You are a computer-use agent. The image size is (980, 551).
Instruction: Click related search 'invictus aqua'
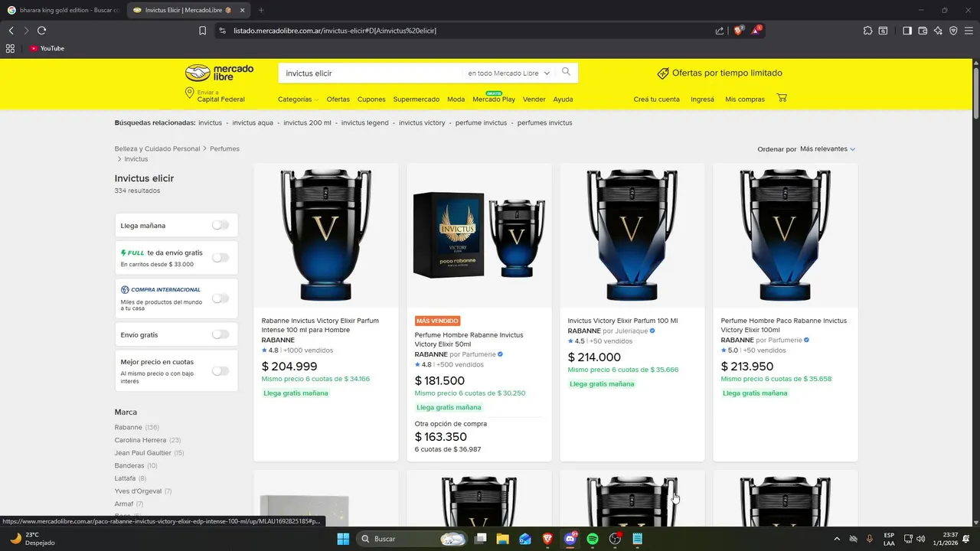click(x=253, y=122)
